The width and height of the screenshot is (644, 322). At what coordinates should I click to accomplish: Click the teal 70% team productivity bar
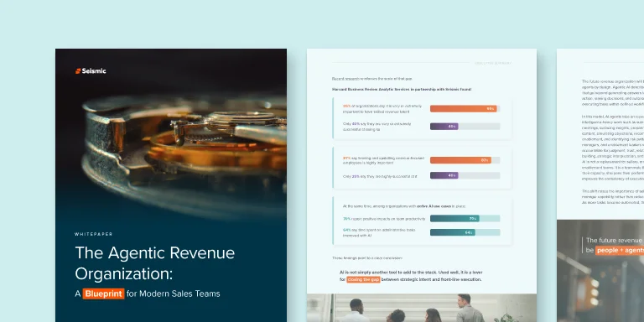(454, 219)
